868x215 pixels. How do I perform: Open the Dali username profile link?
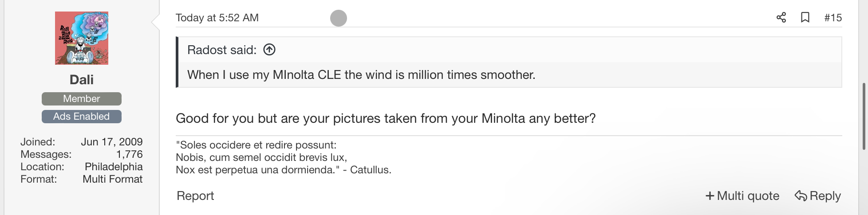pyautogui.click(x=82, y=80)
